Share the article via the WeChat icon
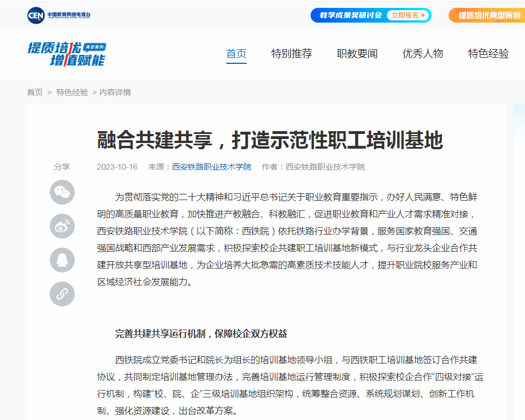This screenshot has width=525, height=420. pyautogui.click(x=62, y=192)
